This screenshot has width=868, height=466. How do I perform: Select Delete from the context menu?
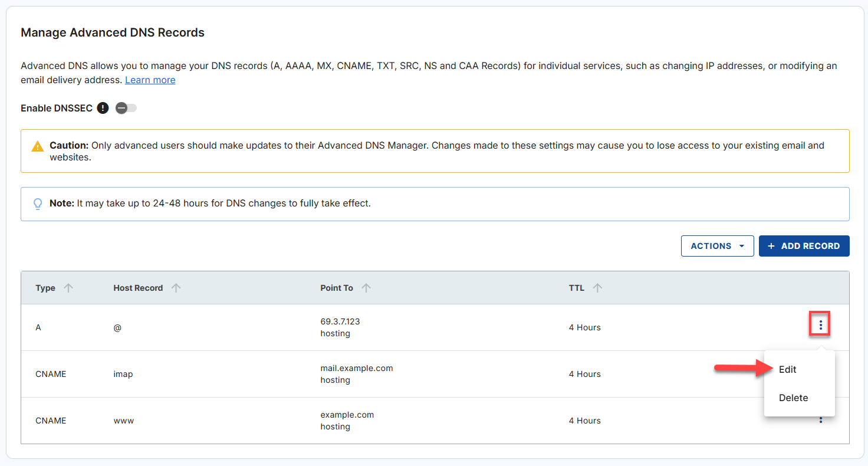point(793,398)
